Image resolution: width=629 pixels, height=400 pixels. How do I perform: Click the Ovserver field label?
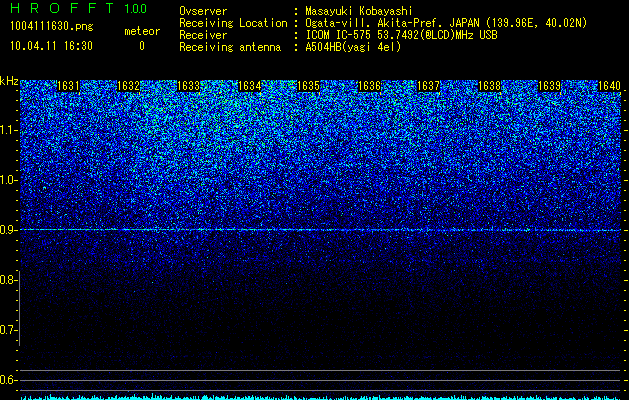click(203, 11)
